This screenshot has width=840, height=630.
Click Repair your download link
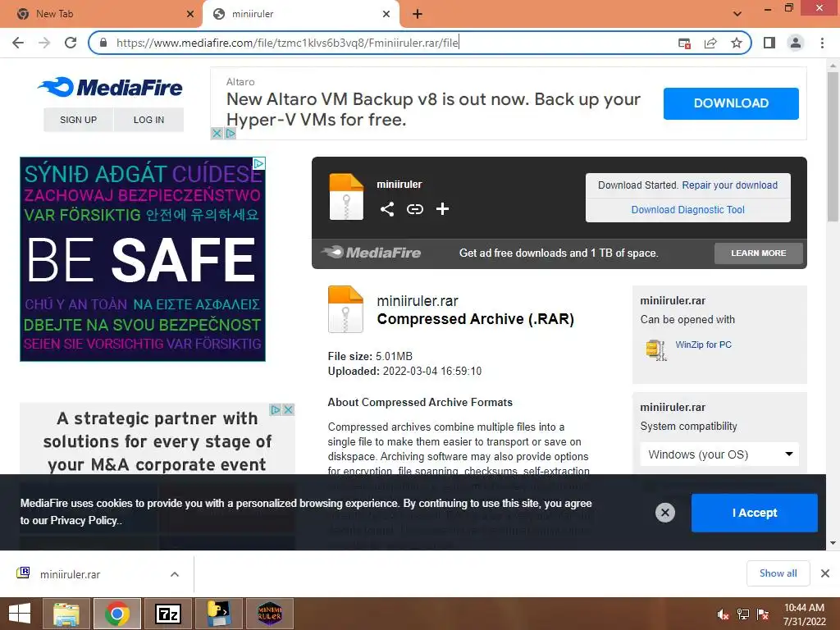(729, 185)
